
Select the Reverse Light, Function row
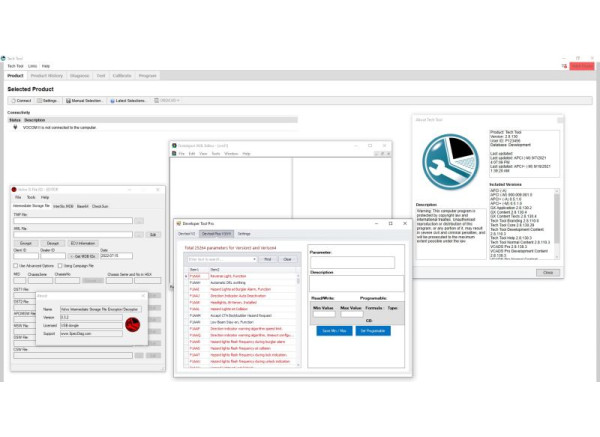pyautogui.click(x=232, y=276)
